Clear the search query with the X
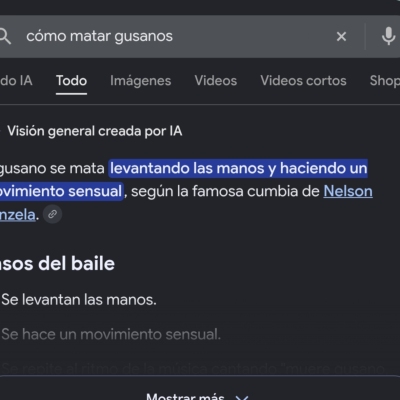 (341, 36)
